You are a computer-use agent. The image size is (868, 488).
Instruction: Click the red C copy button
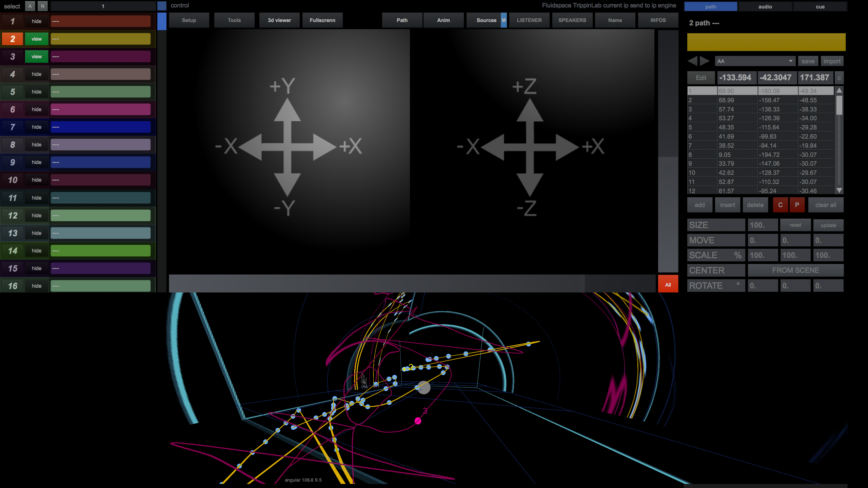point(780,205)
